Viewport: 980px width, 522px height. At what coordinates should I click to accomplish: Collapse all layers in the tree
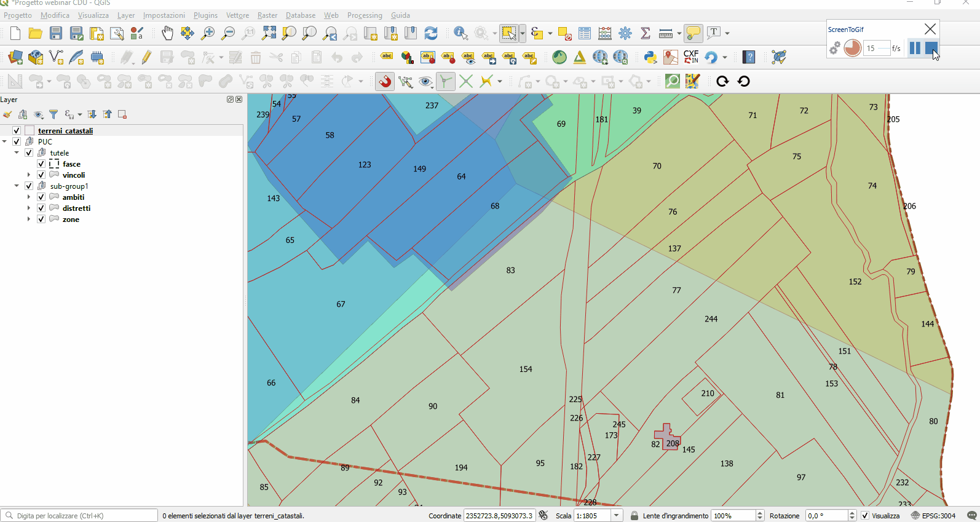(108, 114)
